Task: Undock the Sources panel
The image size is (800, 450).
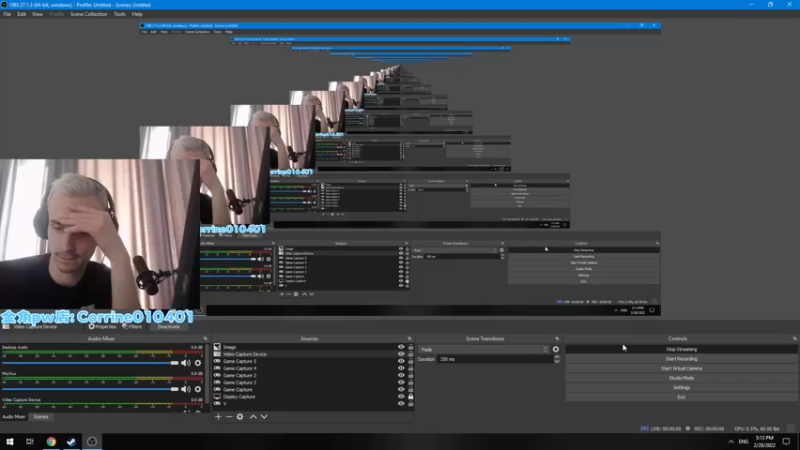Action: 409,339
